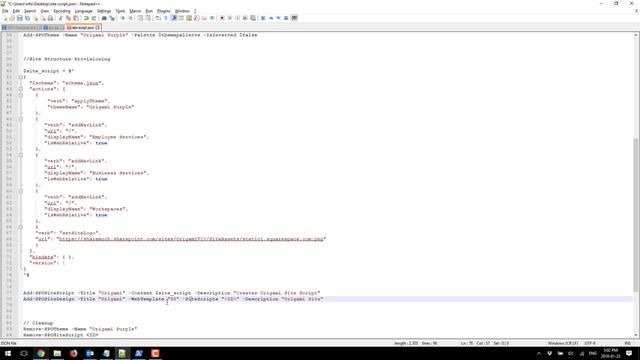Collapse the fold marker at line 48

point(20,119)
